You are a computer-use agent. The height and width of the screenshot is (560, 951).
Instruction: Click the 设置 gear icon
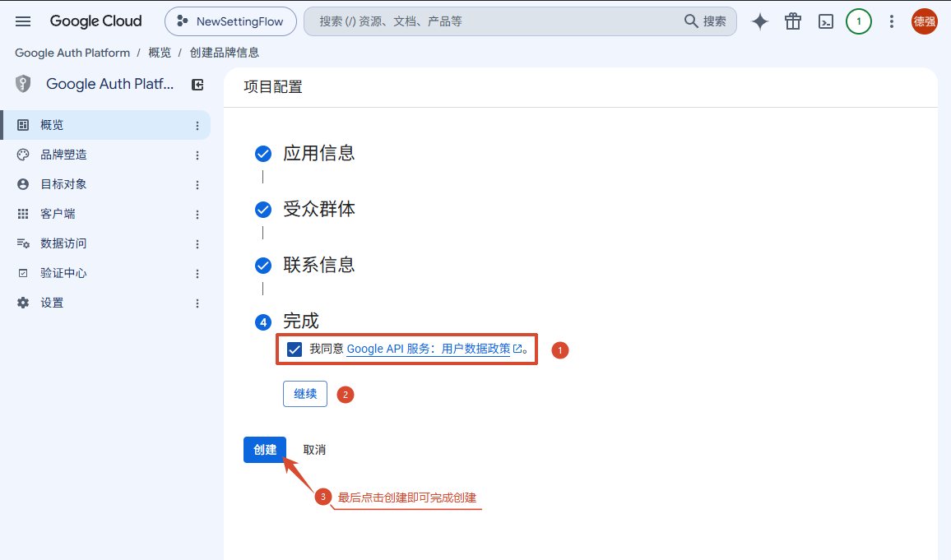(x=23, y=303)
